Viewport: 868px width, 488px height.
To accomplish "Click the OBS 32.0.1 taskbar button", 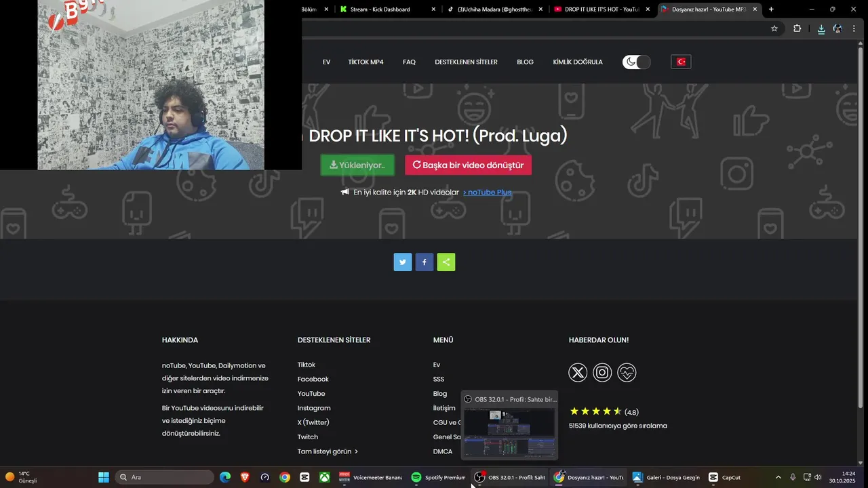I will point(510,477).
